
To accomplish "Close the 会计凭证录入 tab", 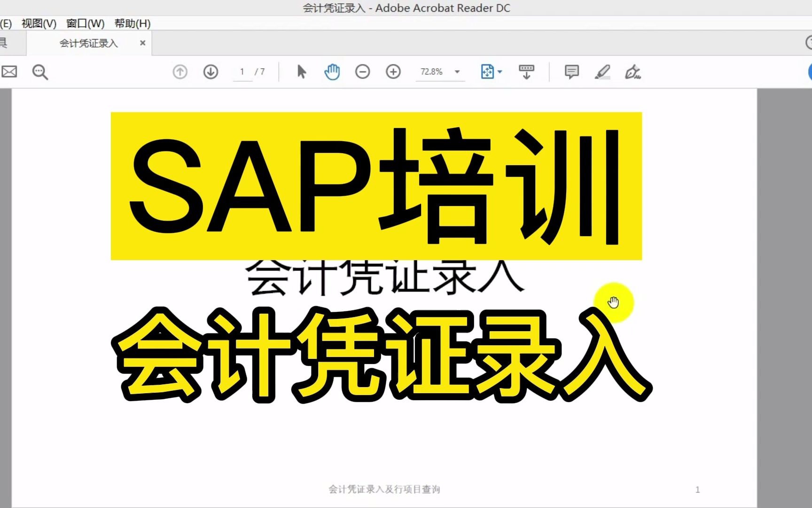I will tap(143, 43).
